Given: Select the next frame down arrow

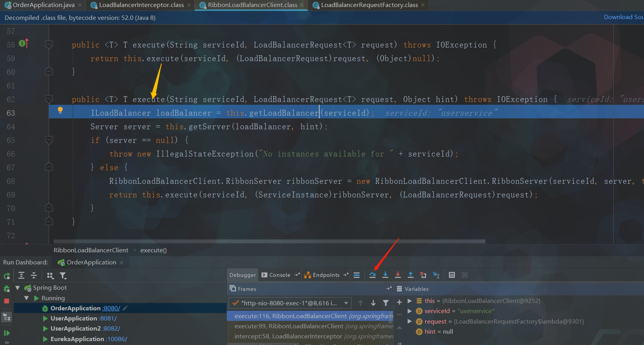Looking at the screenshot, I should 373,303.
